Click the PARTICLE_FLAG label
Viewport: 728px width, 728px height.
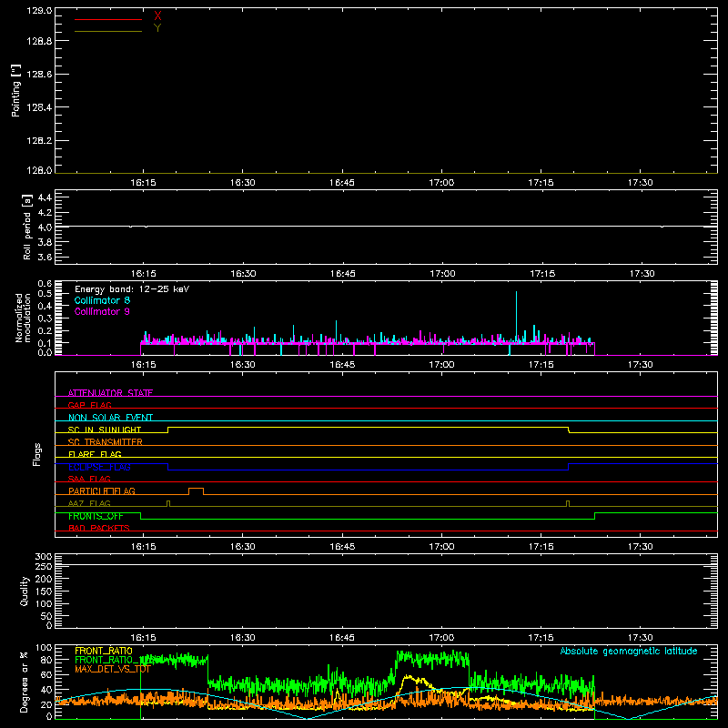click(102, 490)
